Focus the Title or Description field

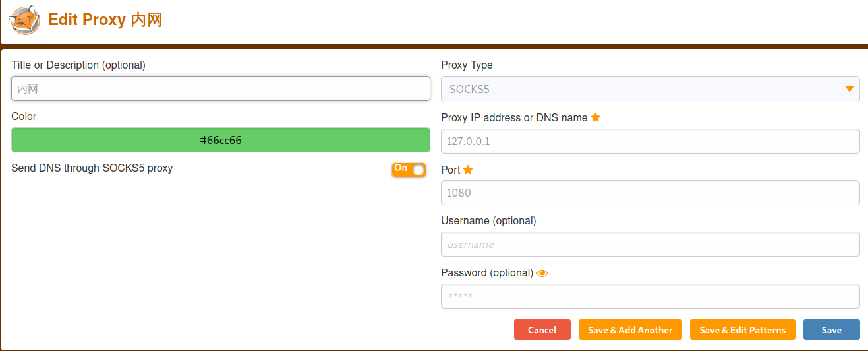click(x=221, y=88)
